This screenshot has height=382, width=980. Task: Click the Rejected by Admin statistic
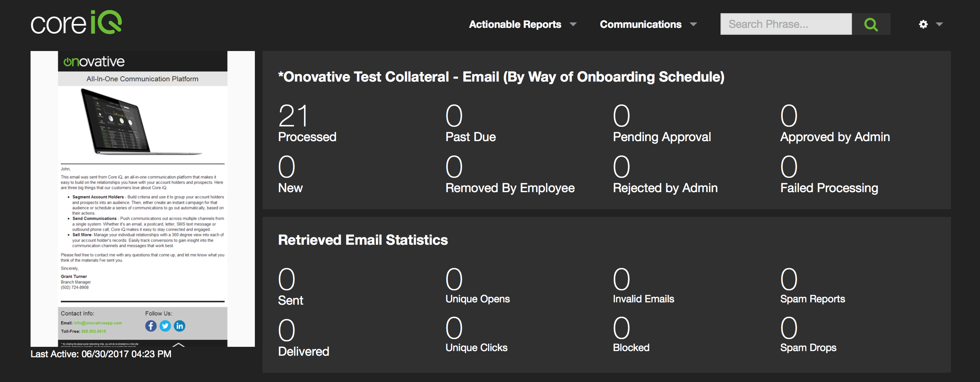coord(665,174)
